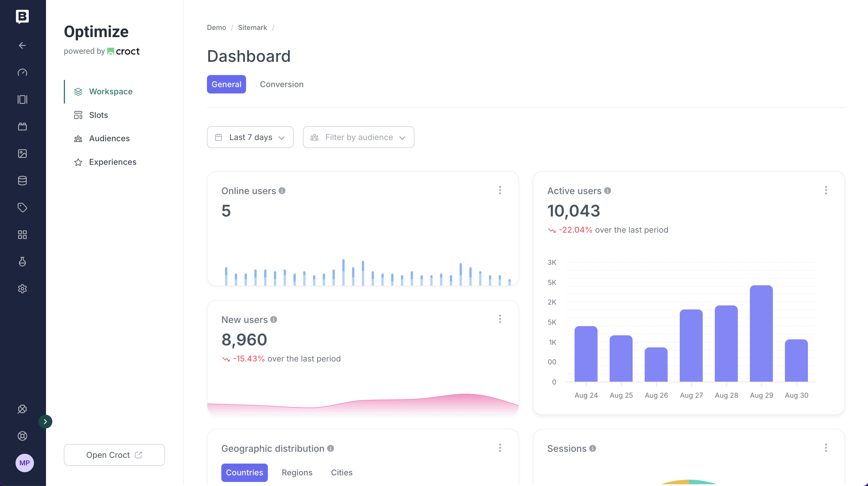Open the Audiences menu item
The height and width of the screenshot is (486, 868).
[x=109, y=139]
